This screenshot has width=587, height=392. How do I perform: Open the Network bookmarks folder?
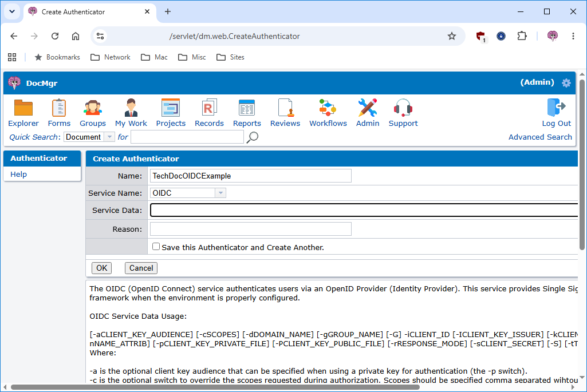click(x=111, y=57)
